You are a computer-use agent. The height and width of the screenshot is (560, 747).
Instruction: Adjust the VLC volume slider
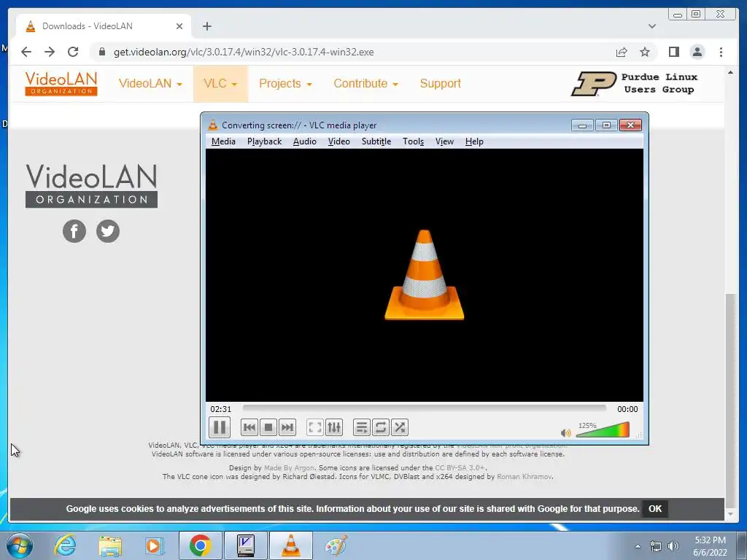pos(603,429)
